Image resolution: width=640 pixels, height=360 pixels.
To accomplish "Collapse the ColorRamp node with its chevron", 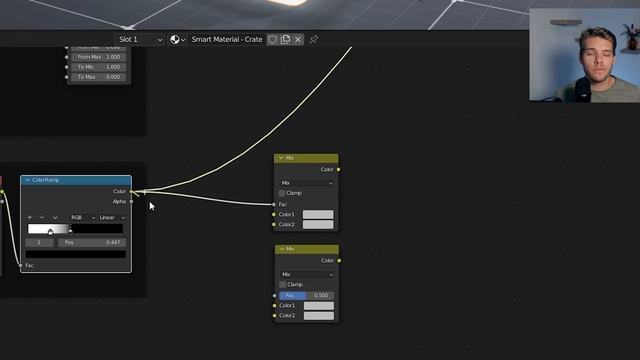I will click(x=27, y=180).
